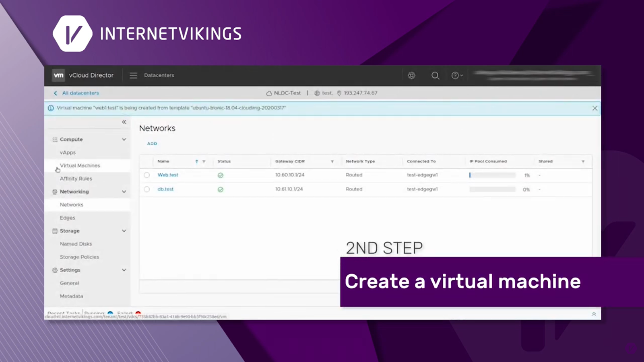Screen dimensions: 644x362
Task: Click the green status check for db.test
Action: [221, 189]
